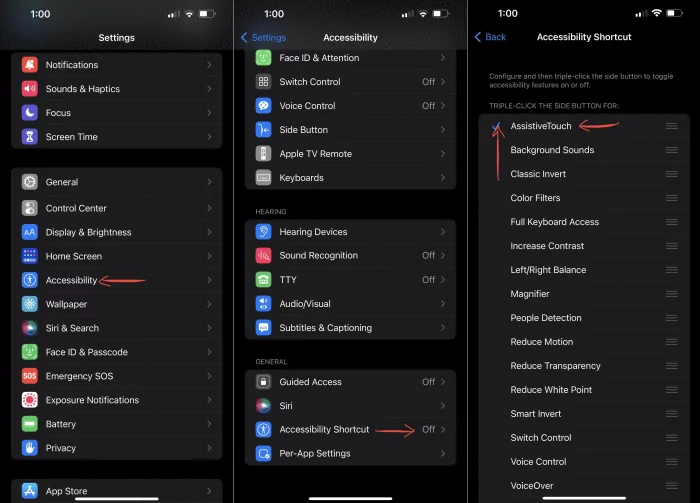Tap the Back button on Accessibility Shortcut
700x503 pixels.
pyautogui.click(x=490, y=37)
